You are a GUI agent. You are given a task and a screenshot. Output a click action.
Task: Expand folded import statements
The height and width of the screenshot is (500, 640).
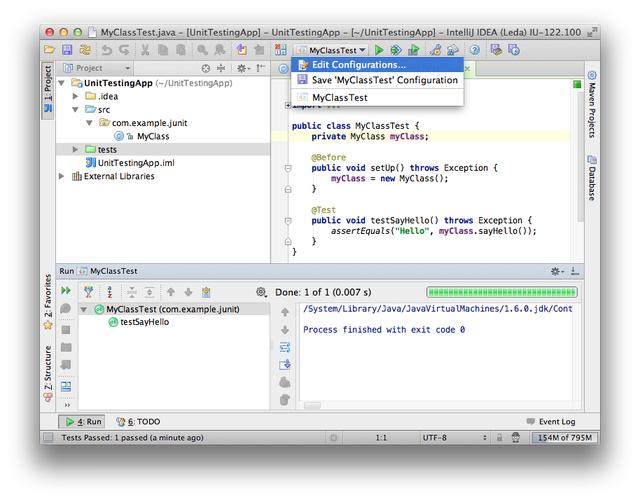[288, 106]
